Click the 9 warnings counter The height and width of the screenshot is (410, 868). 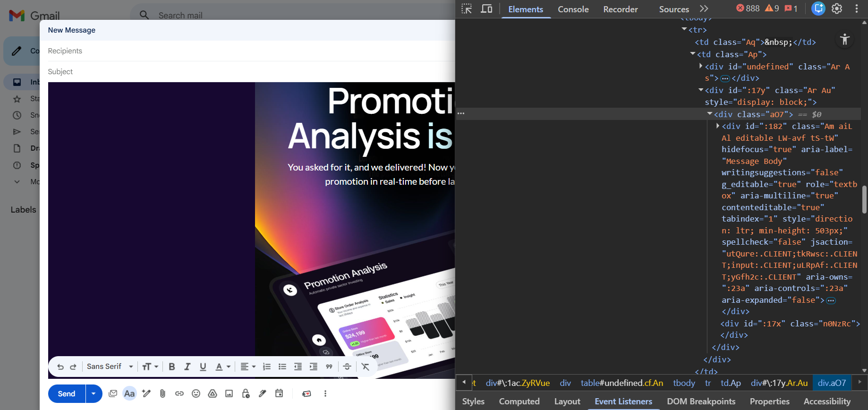[x=772, y=9]
